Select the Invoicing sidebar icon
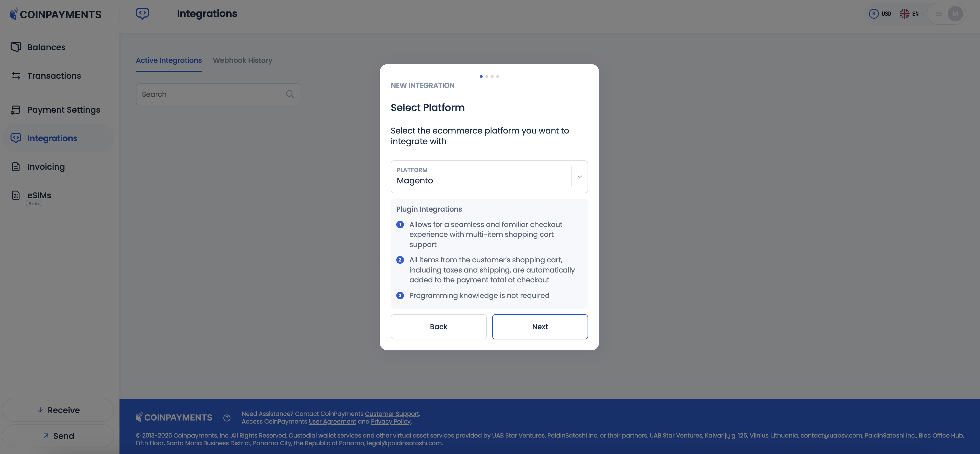The width and height of the screenshot is (980, 454). (15, 166)
